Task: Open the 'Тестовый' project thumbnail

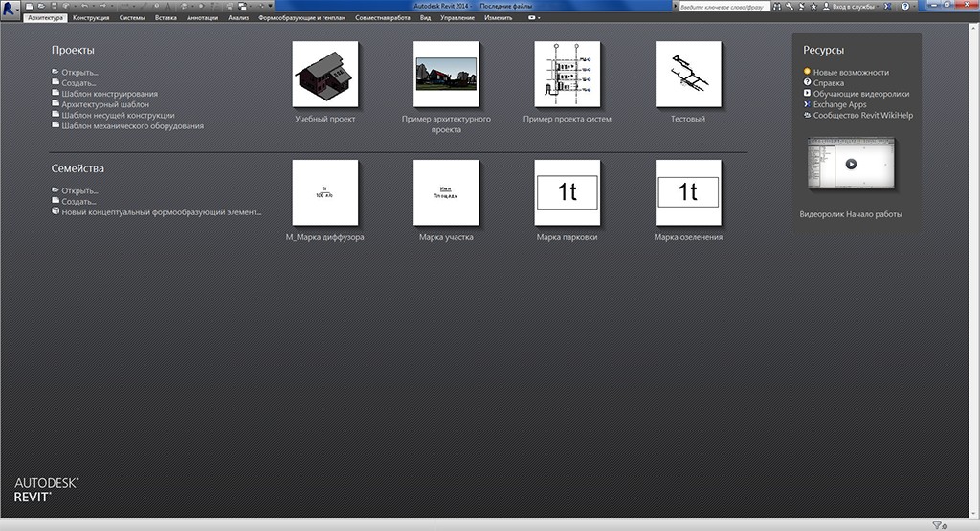Action: point(688,74)
